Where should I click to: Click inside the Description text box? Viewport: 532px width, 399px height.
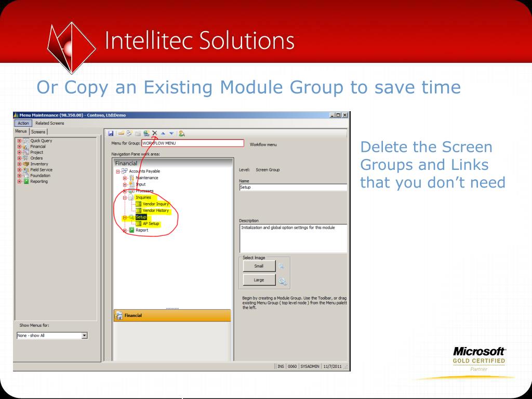[293, 238]
